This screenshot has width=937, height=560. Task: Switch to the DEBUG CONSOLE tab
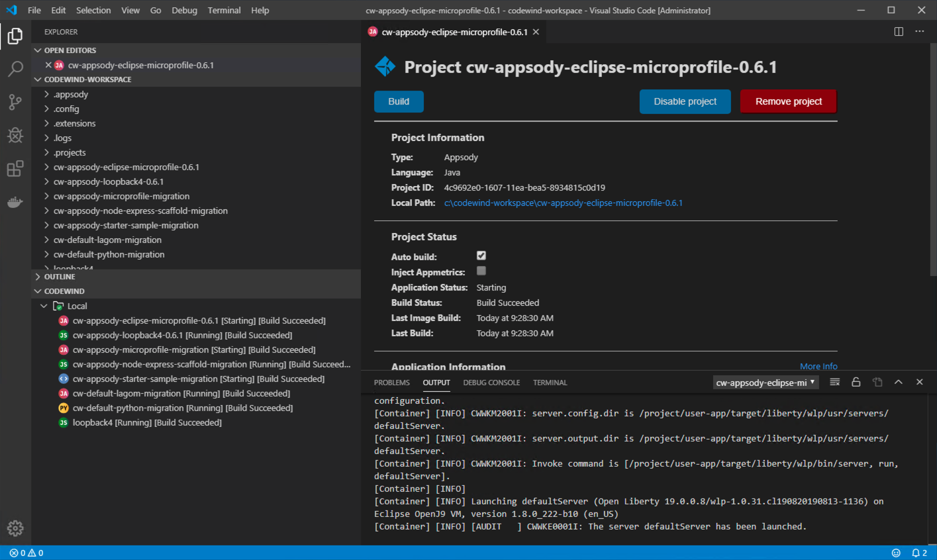click(491, 383)
